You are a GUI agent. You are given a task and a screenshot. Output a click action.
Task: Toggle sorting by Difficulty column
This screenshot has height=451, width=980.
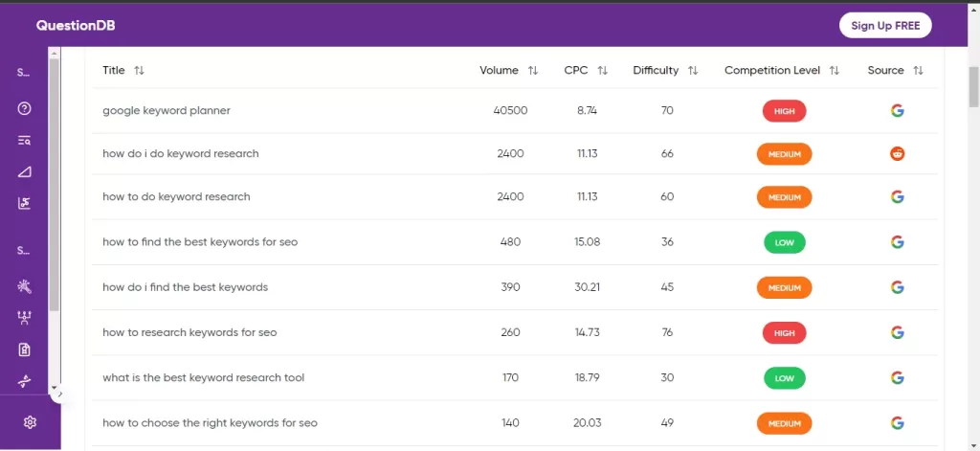pyautogui.click(x=693, y=71)
